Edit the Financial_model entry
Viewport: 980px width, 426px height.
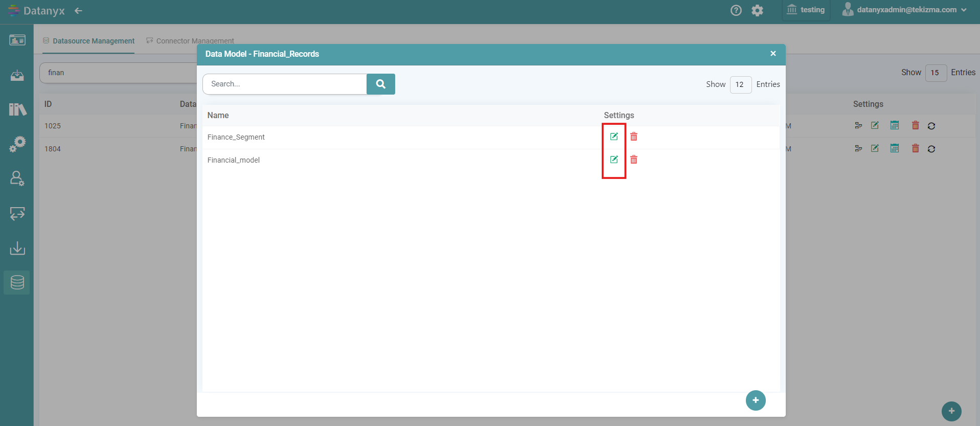[x=614, y=160]
